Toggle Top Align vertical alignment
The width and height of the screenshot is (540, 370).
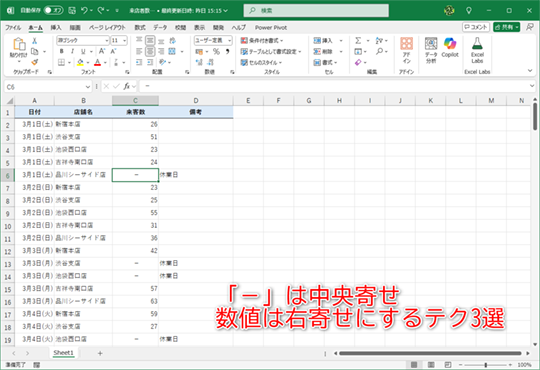click(139, 41)
